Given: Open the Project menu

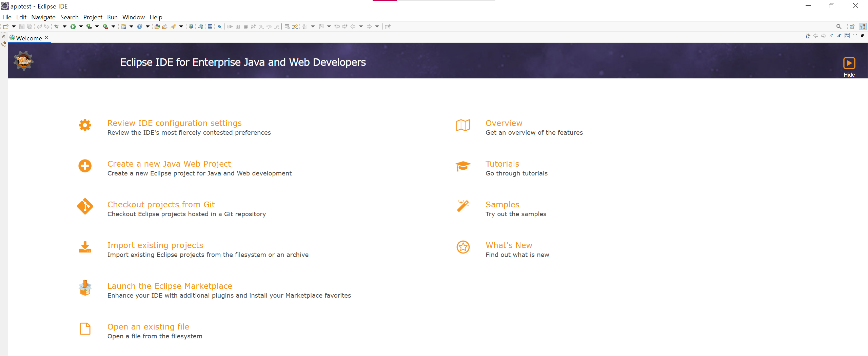Looking at the screenshot, I should click(x=93, y=17).
